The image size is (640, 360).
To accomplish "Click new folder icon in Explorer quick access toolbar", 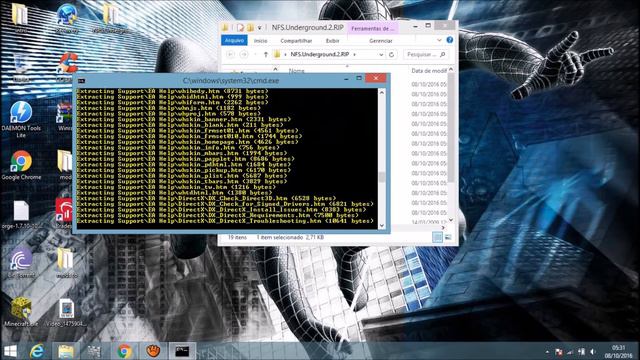I will point(250,28).
